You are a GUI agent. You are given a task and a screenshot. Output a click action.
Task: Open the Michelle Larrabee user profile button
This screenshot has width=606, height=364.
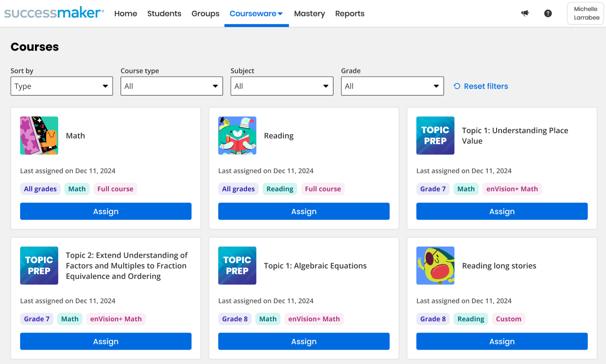coord(585,13)
